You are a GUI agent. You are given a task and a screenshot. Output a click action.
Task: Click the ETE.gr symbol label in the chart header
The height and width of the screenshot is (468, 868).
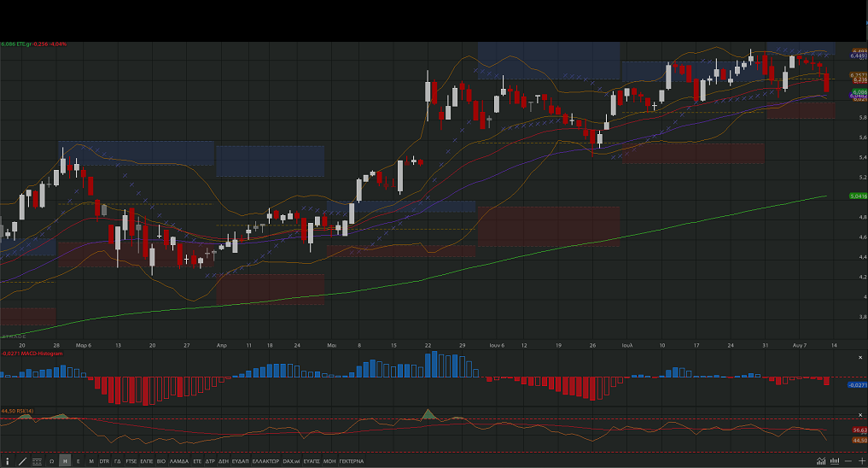coord(25,44)
